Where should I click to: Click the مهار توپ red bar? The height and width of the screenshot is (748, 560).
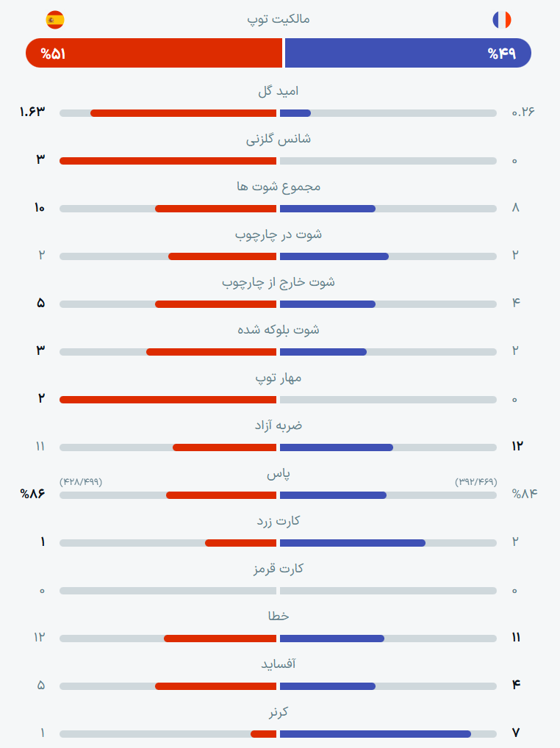pyautogui.click(x=168, y=399)
